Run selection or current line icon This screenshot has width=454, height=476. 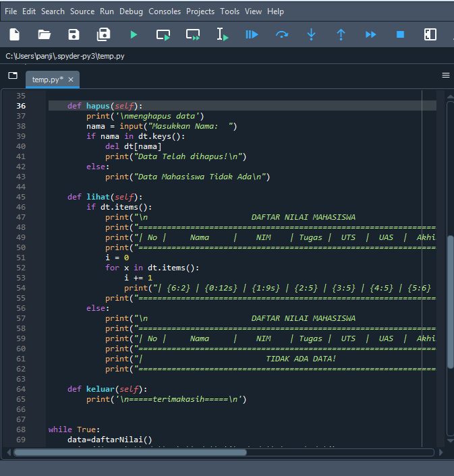point(223,34)
